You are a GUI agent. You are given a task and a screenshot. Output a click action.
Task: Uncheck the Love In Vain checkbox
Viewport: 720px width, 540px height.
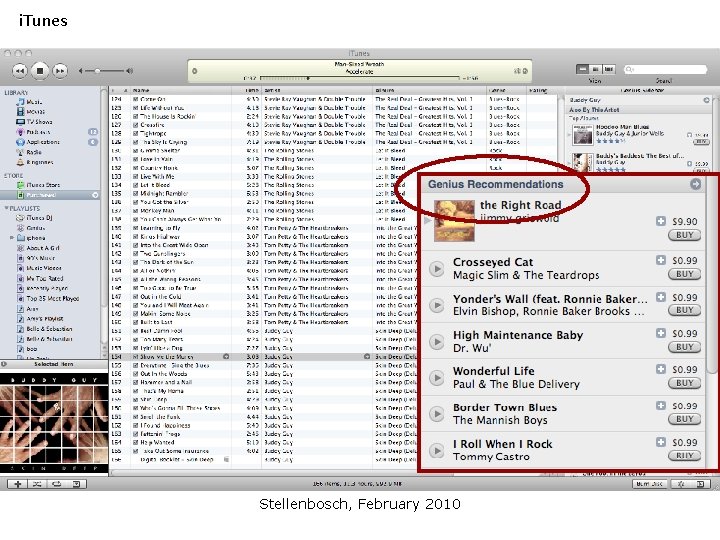(x=136, y=159)
